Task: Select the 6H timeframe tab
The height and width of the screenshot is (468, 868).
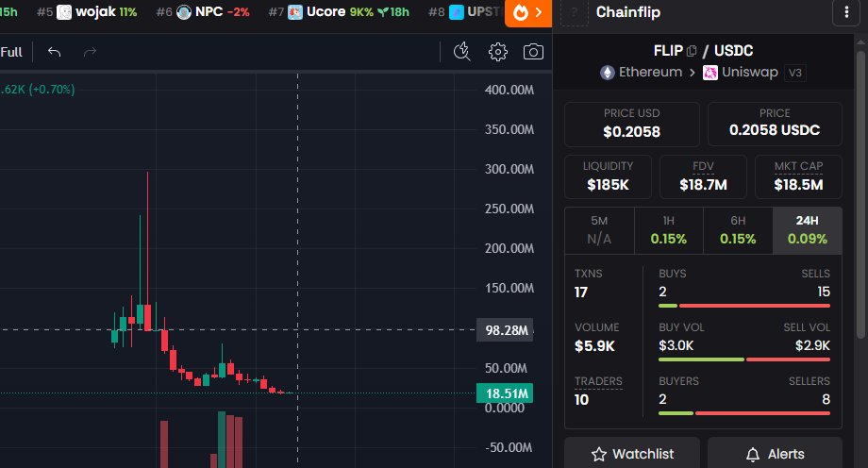Action: coord(738,230)
